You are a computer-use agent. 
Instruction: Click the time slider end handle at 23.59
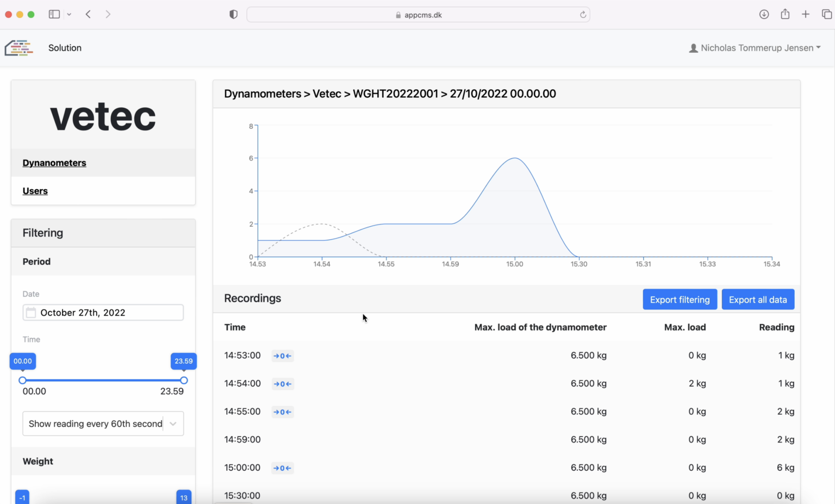point(184,381)
